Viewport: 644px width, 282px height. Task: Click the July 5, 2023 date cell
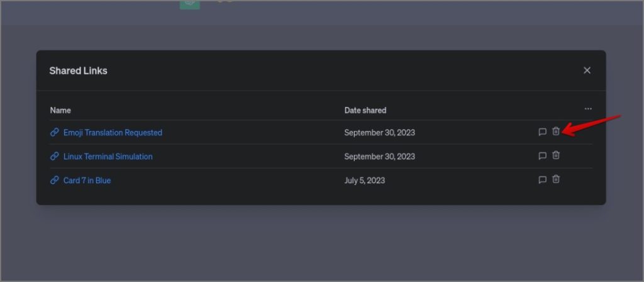click(x=364, y=181)
